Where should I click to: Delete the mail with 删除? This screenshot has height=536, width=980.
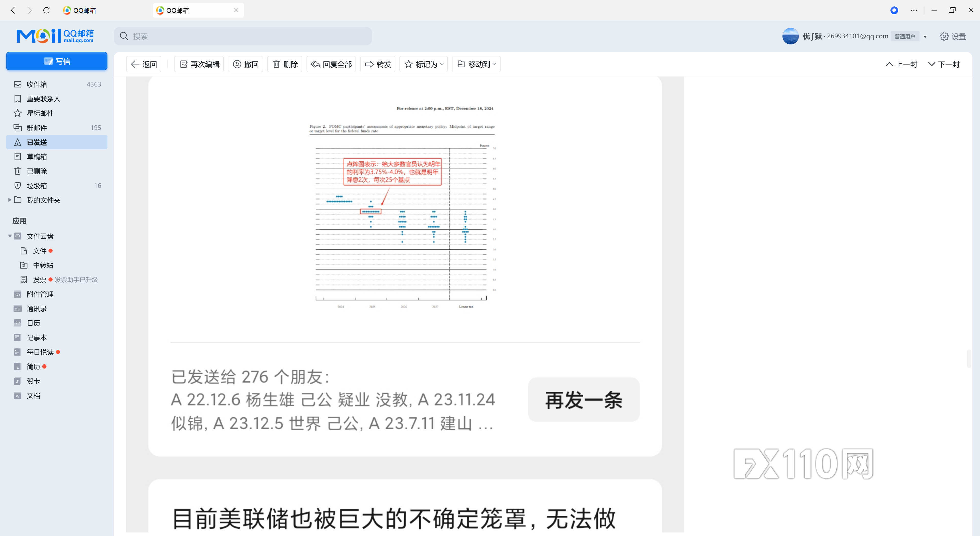[x=285, y=64]
